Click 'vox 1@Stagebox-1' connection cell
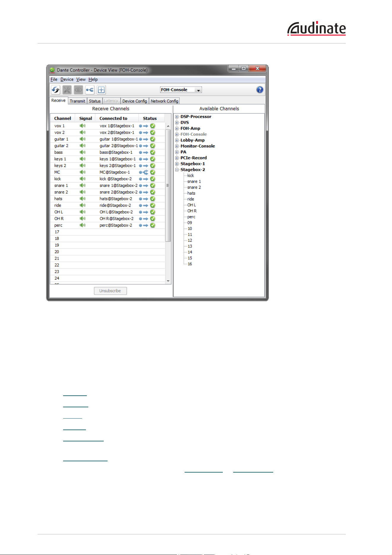The image size is (392, 555). pyautogui.click(x=117, y=126)
